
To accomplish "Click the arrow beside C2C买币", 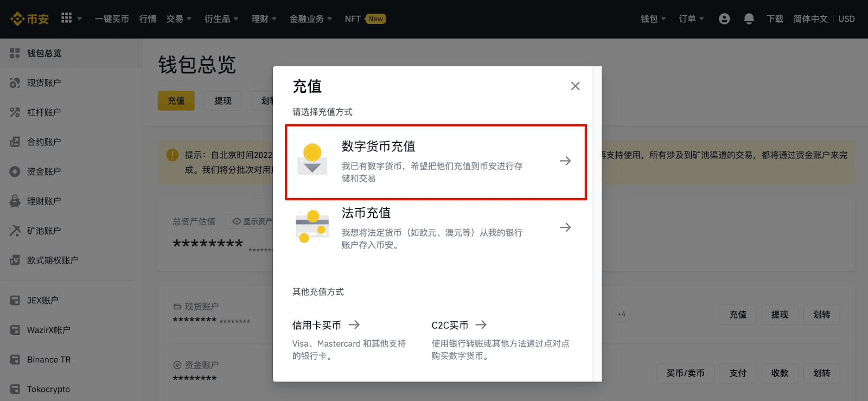I will point(481,324).
